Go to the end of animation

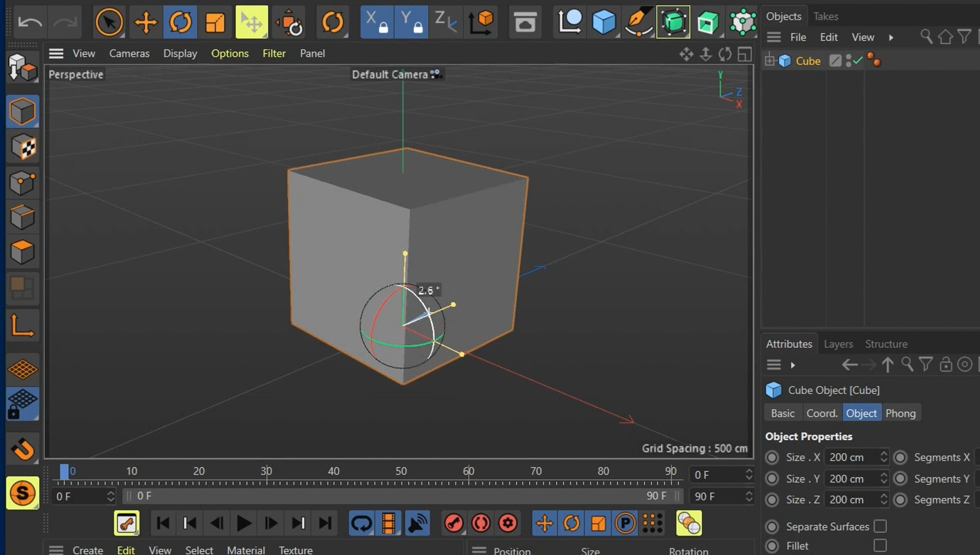325,523
